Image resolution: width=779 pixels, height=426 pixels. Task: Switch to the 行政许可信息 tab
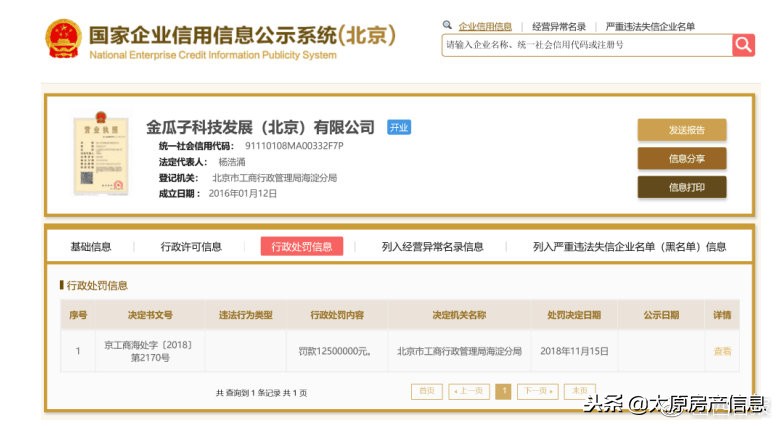tap(191, 247)
